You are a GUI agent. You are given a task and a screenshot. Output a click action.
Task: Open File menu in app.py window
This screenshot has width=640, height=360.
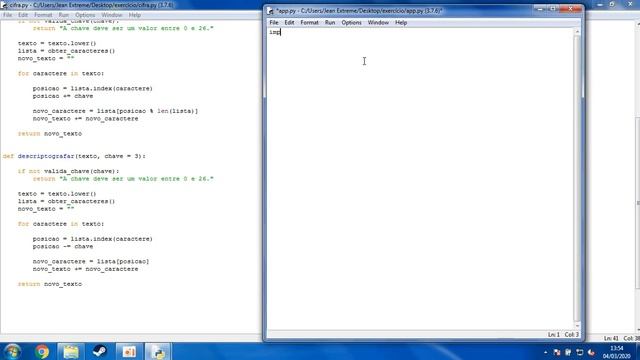click(274, 22)
